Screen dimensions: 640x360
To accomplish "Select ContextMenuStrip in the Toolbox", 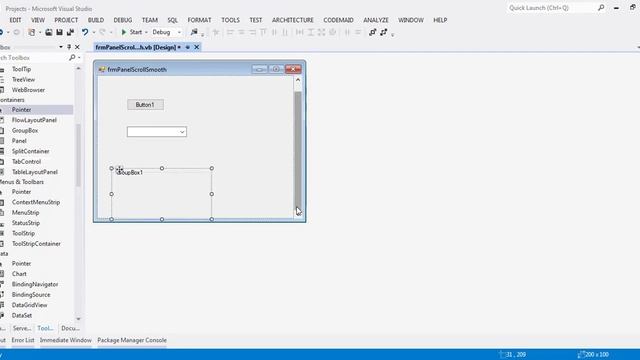I will coord(37,202).
